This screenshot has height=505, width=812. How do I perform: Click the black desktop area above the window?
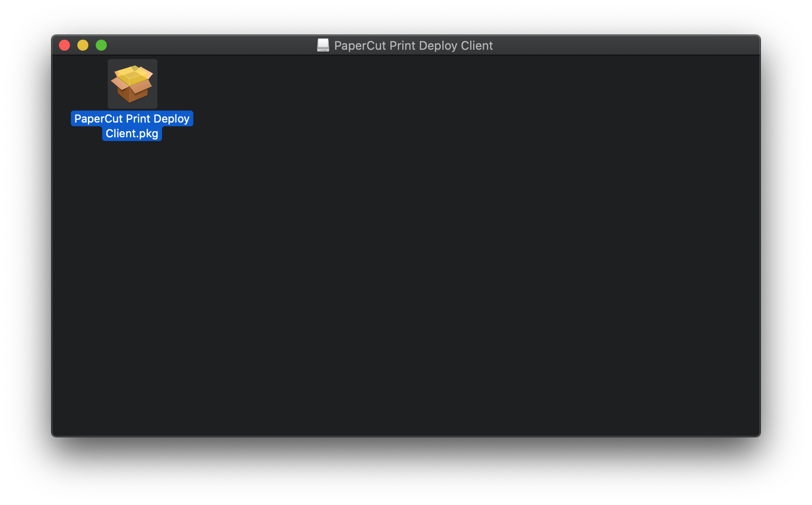click(406, 17)
